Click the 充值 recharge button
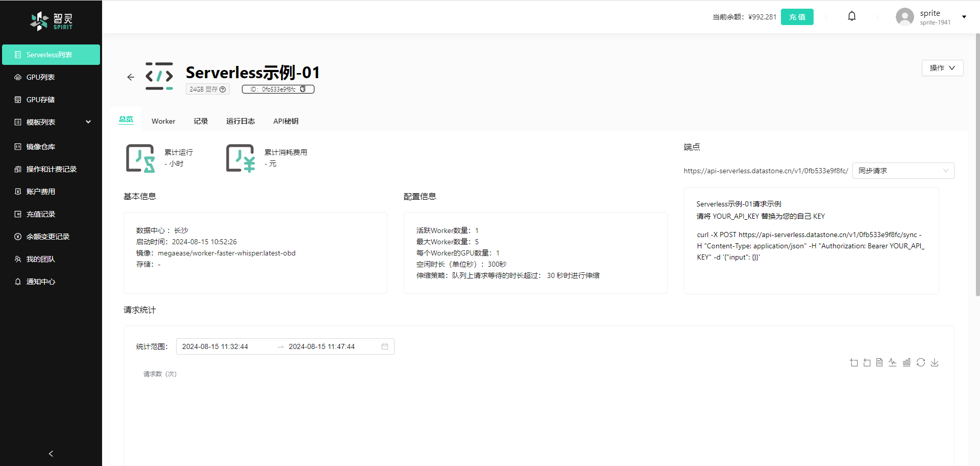Viewport: 980px width, 466px height. click(797, 17)
